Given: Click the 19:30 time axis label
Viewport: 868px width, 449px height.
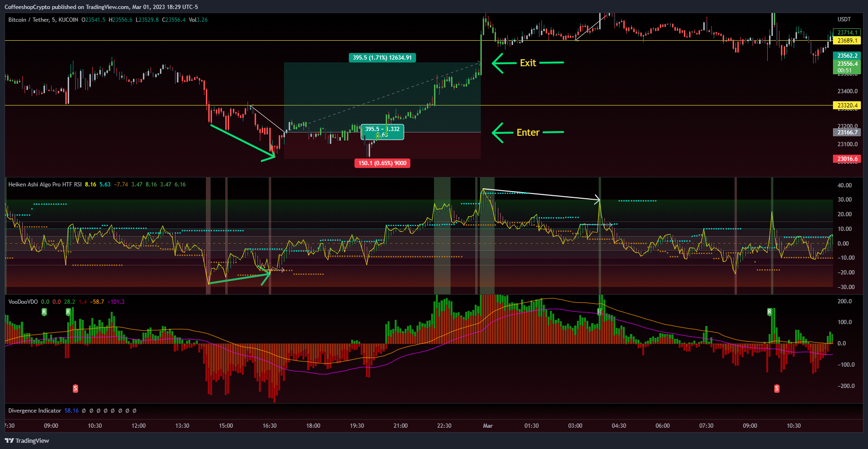Looking at the screenshot, I should coord(357,426).
